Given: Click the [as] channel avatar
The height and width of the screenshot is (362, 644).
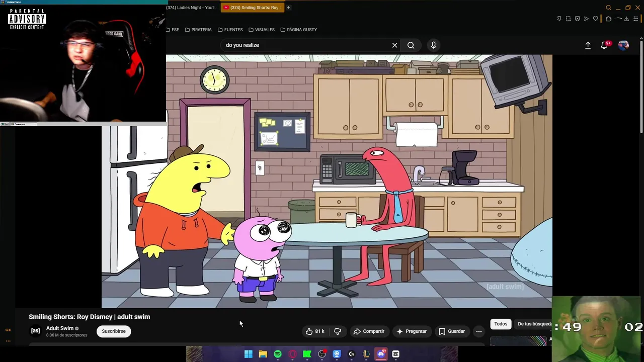Looking at the screenshot, I should click(x=35, y=331).
